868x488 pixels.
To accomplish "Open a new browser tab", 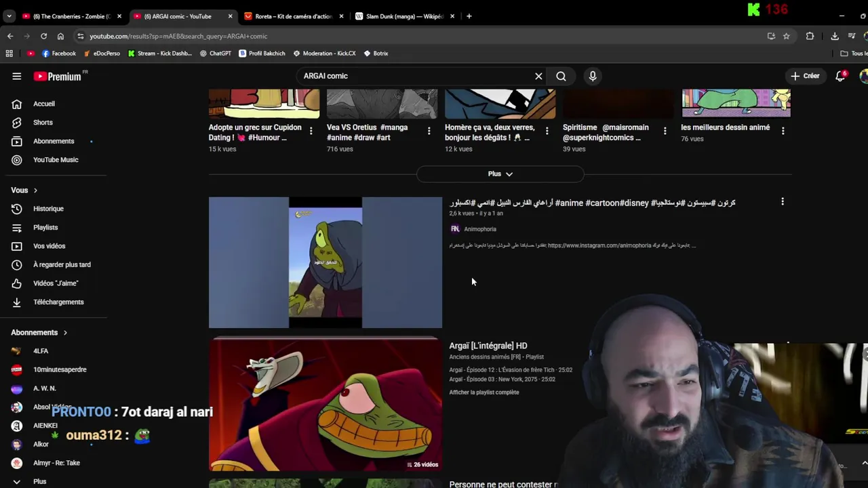I will (469, 16).
